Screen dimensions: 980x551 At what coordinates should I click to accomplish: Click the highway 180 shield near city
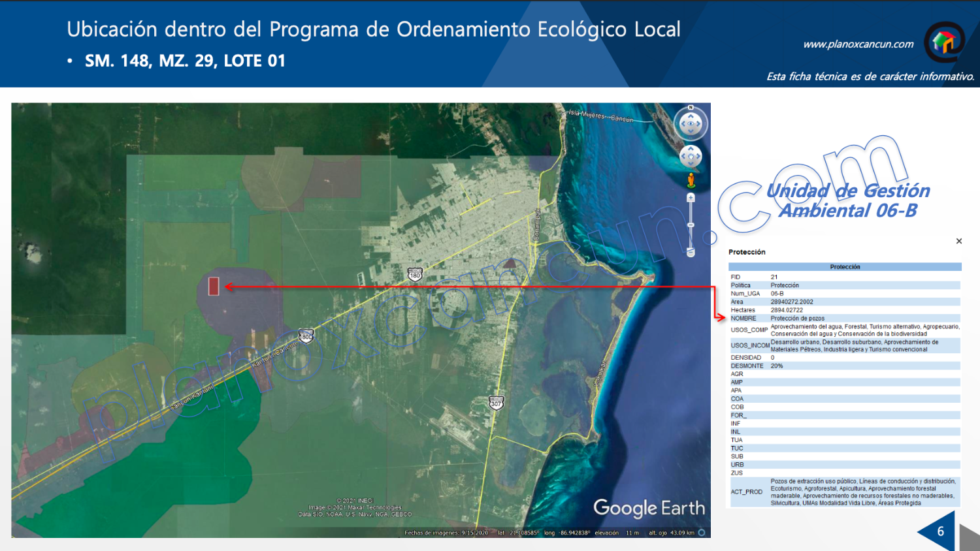(x=415, y=274)
